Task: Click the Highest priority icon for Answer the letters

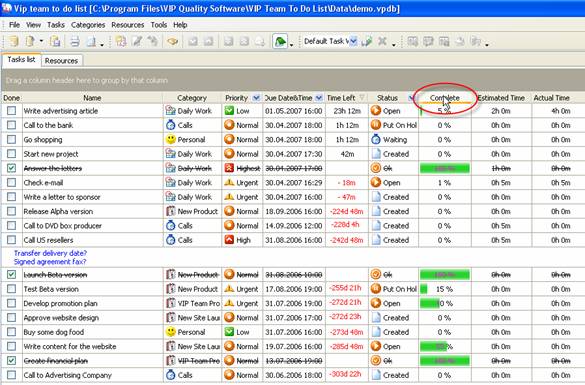Action: click(x=229, y=168)
